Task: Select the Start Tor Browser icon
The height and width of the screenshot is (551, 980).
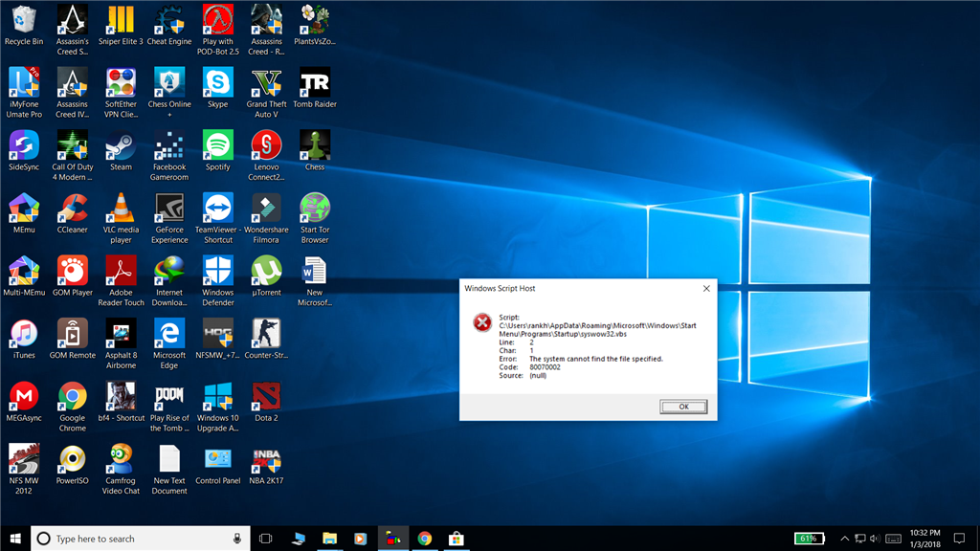Action: click(x=315, y=218)
